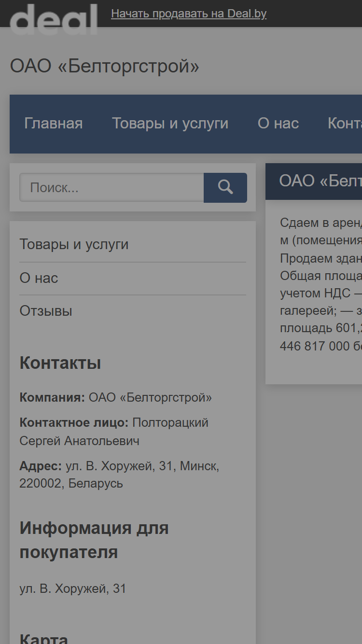Open О нас in the navigation bar
Viewport: 362px width, 644px height.
278,124
